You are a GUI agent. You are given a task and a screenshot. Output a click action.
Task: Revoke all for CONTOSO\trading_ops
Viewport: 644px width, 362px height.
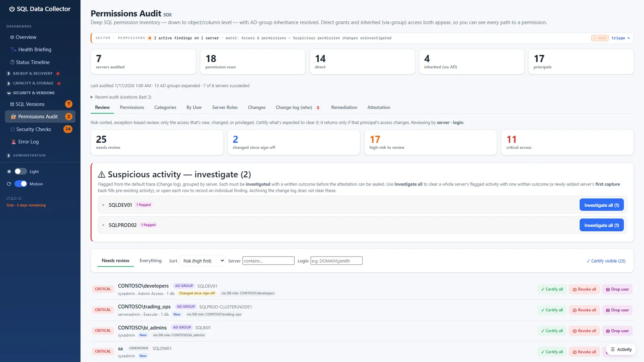pyautogui.click(x=584, y=310)
